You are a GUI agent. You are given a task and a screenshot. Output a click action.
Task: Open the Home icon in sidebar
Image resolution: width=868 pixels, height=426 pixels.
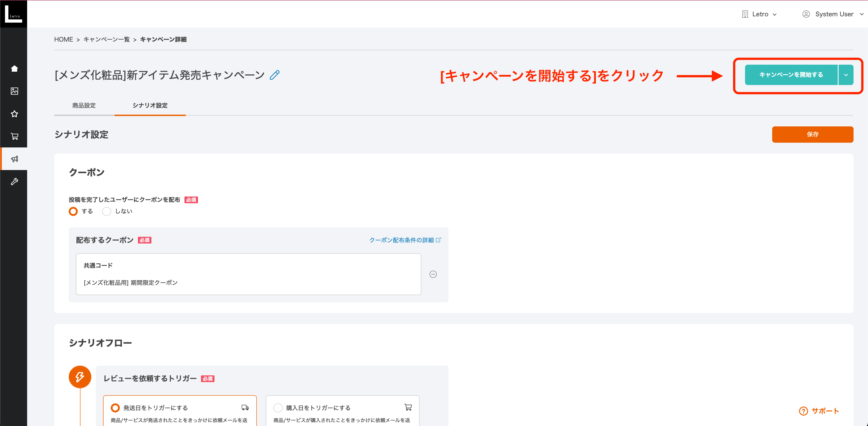(x=14, y=69)
